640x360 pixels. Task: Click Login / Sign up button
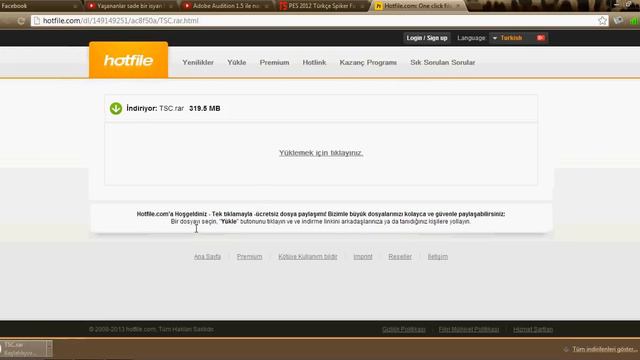click(x=427, y=38)
